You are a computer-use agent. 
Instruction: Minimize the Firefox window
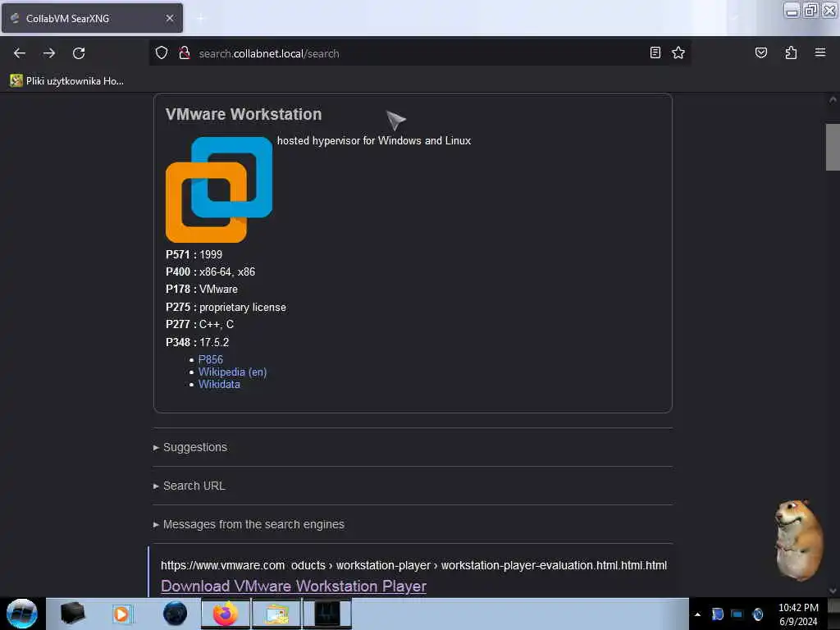[x=792, y=10]
